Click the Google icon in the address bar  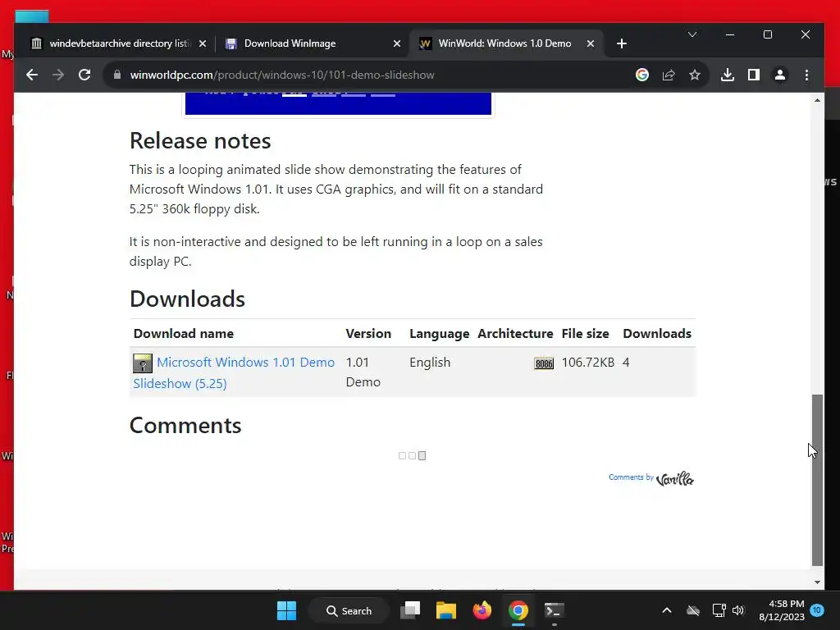point(641,75)
